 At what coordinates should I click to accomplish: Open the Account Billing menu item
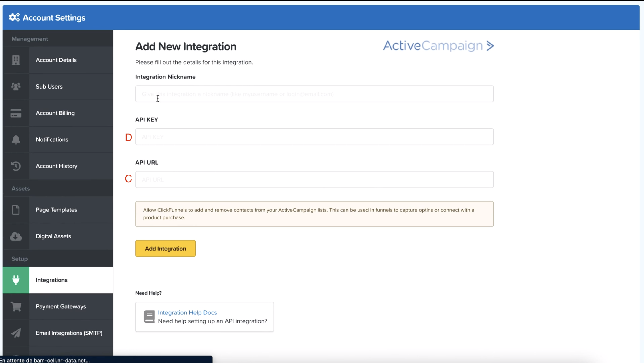click(x=55, y=113)
